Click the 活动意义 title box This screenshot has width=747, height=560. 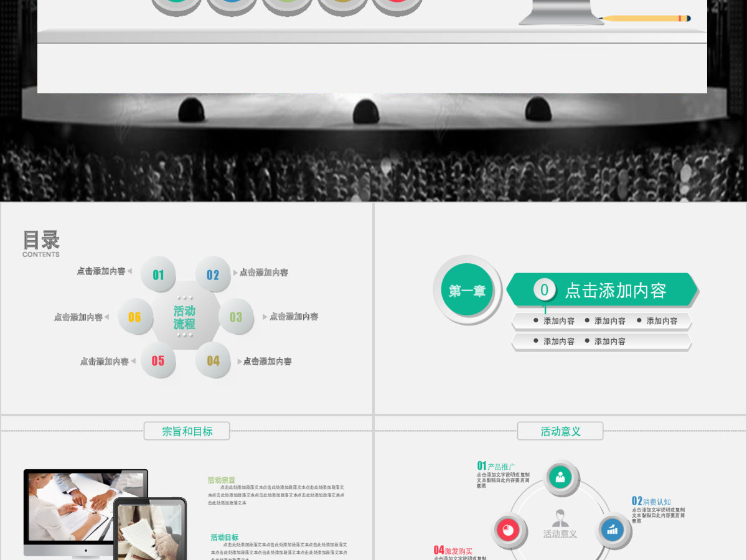tap(560, 431)
